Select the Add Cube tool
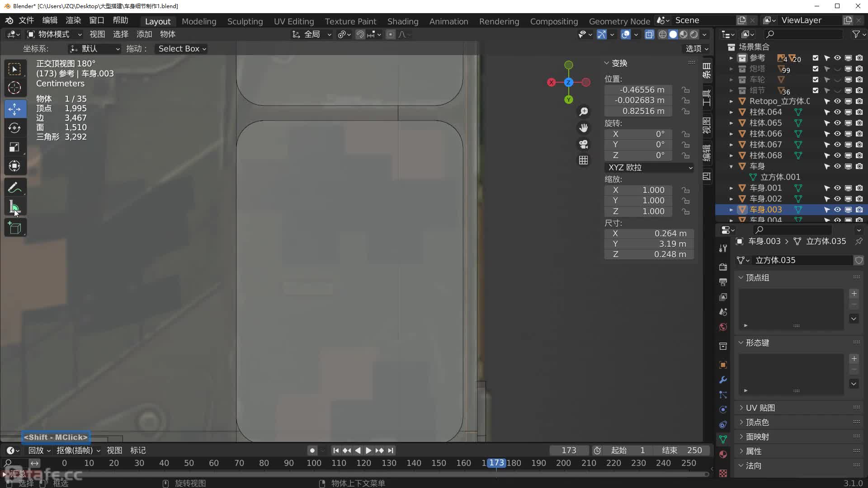The width and height of the screenshot is (868, 488). pos(14,228)
